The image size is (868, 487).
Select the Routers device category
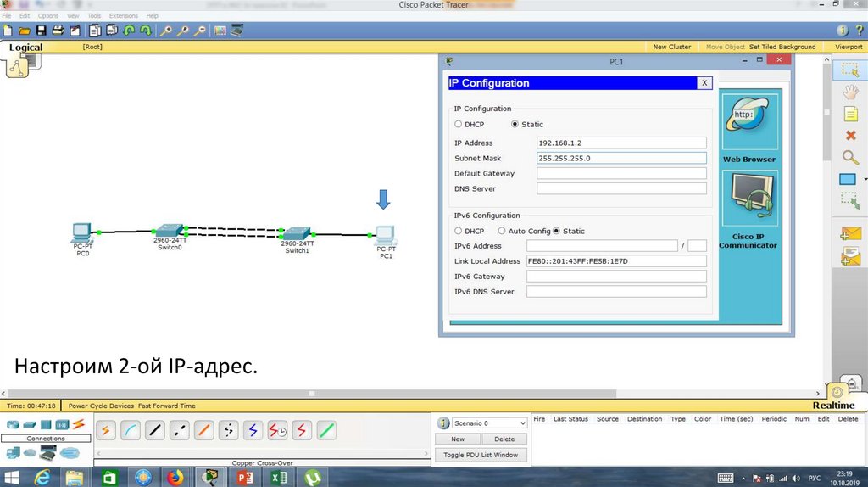tap(12, 425)
